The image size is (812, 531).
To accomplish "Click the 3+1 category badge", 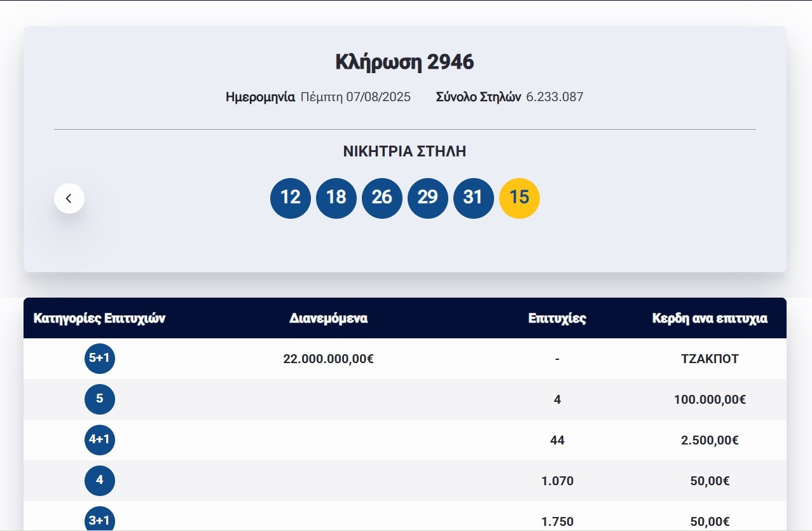I will tap(100, 520).
